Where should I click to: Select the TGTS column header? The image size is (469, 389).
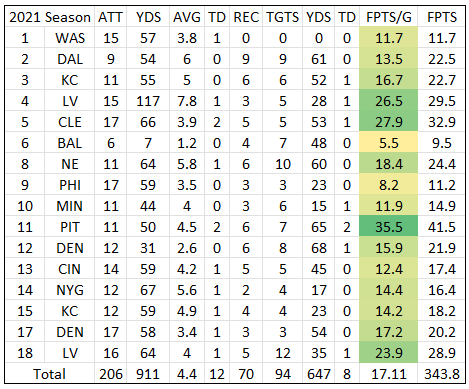tap(283, 17)
